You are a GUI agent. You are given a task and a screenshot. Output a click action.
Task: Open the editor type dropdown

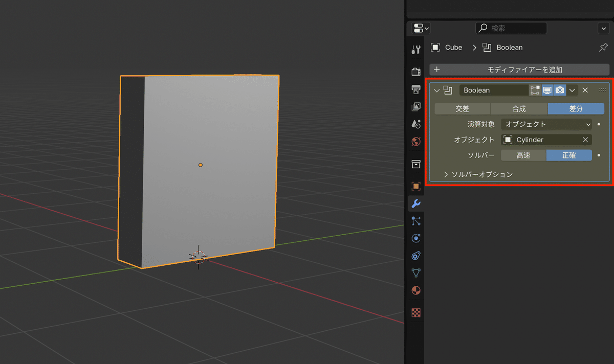tap(421, 28)
